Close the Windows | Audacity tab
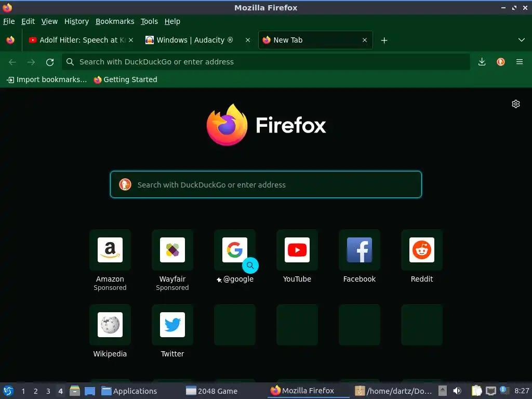 (x=248, y=40)
